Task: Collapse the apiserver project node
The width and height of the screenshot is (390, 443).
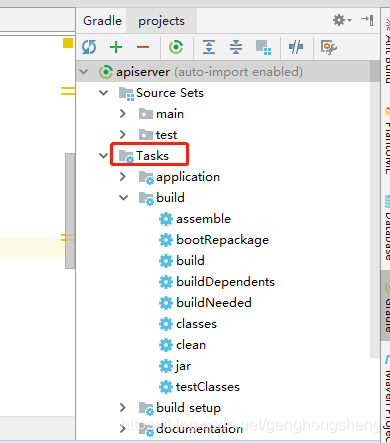Action: tap(84, 72)
